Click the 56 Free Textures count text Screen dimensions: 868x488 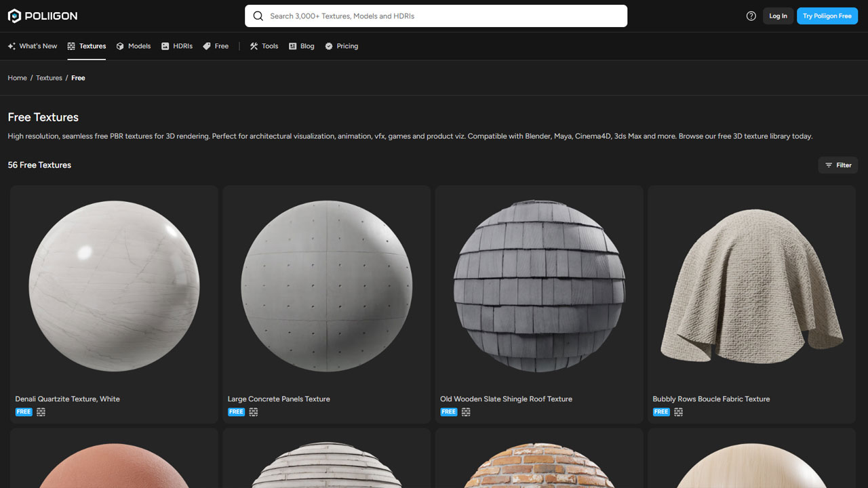pyautogui.click(x=39, y=165)
